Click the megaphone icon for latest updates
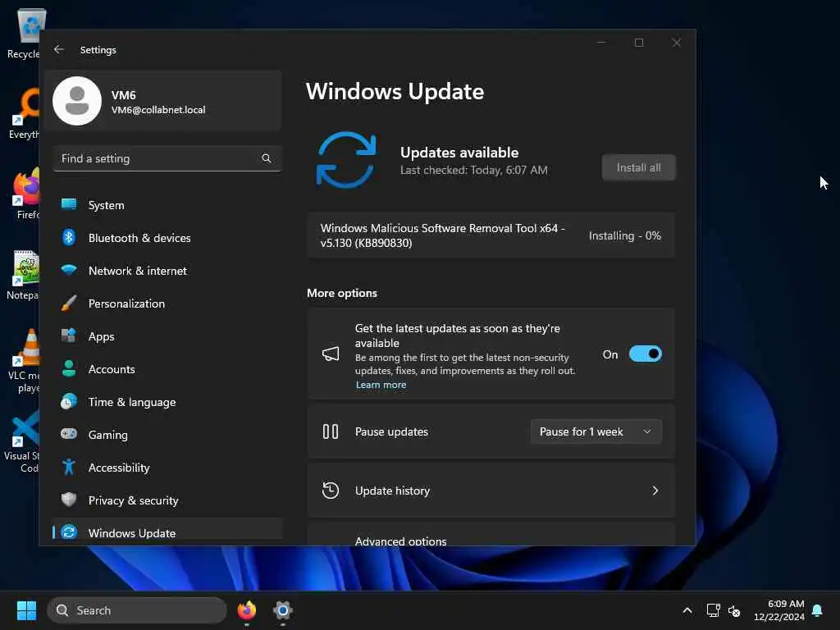 tap(331, 354)
